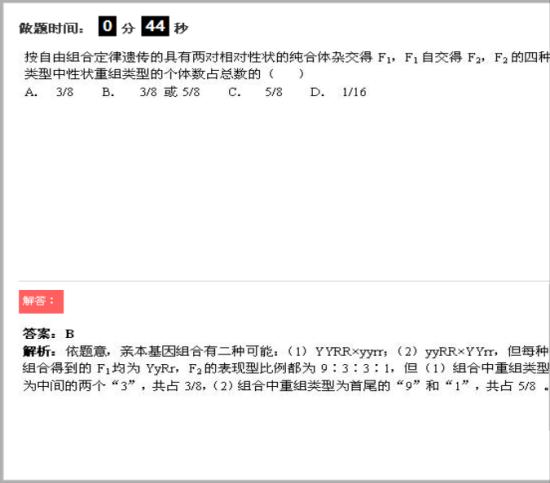This screenshot has height=483, width=550.
Task: Select answer option A. 3/8
Action: click(49, 92)
